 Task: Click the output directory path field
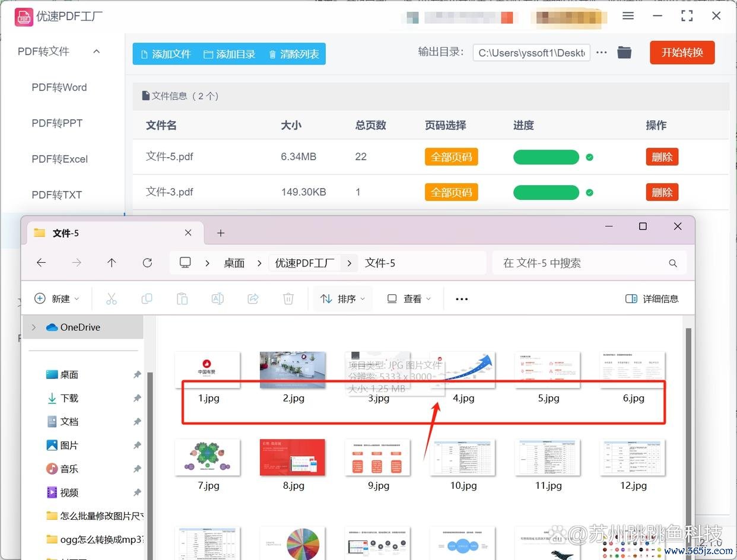pos(532,53)
